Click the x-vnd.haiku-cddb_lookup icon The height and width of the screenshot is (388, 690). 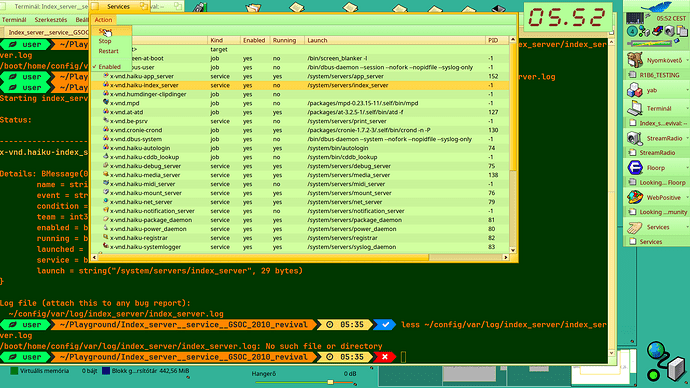(106, 156)
